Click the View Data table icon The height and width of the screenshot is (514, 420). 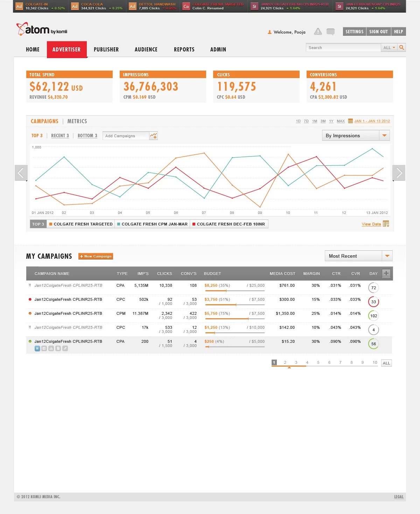[386, 224]
